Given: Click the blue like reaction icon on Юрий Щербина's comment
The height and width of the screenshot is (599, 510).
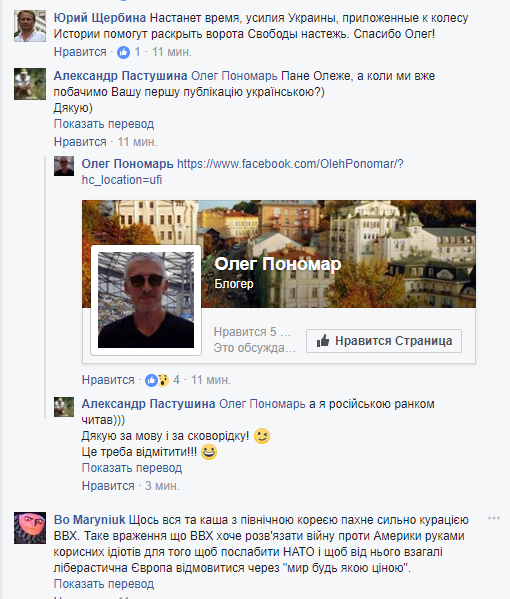Looking at the screenshot, I should [123, 52].
